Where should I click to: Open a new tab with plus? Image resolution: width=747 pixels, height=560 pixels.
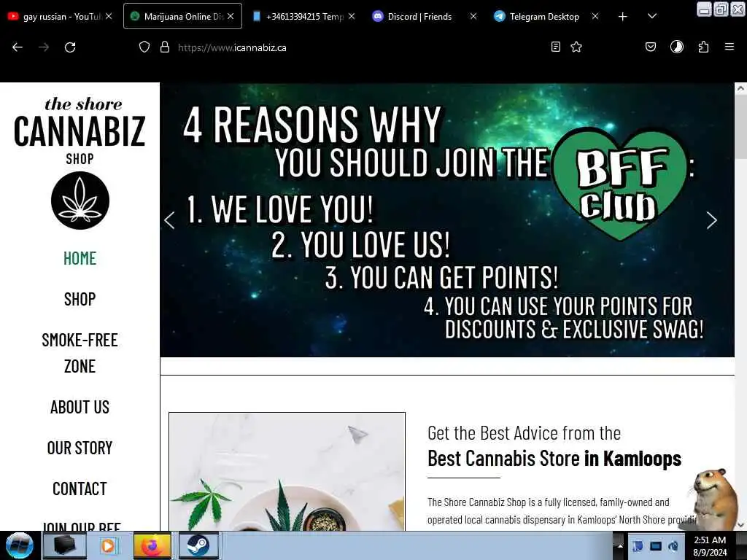coord(623,17)
